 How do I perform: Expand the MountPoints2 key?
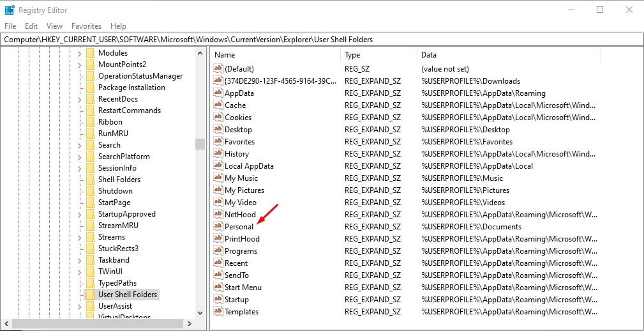(79, 65)
